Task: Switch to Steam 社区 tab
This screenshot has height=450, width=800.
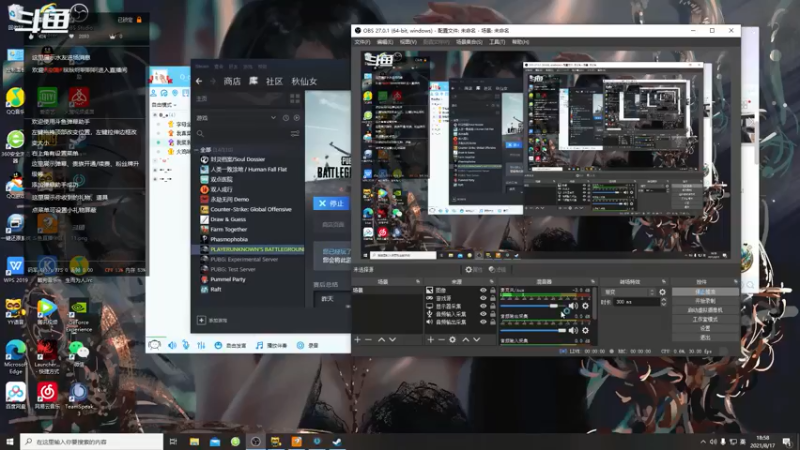Action: tap(274, 81)
